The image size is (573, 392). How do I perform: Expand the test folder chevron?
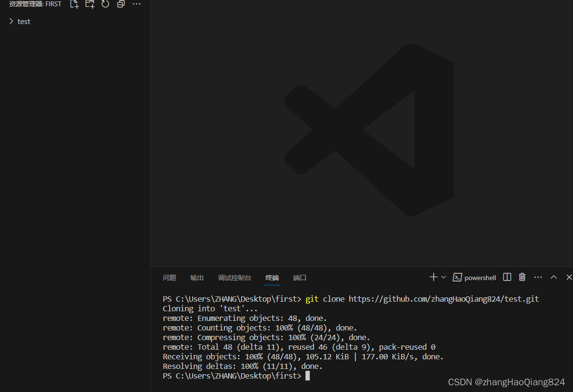[12, 22]
